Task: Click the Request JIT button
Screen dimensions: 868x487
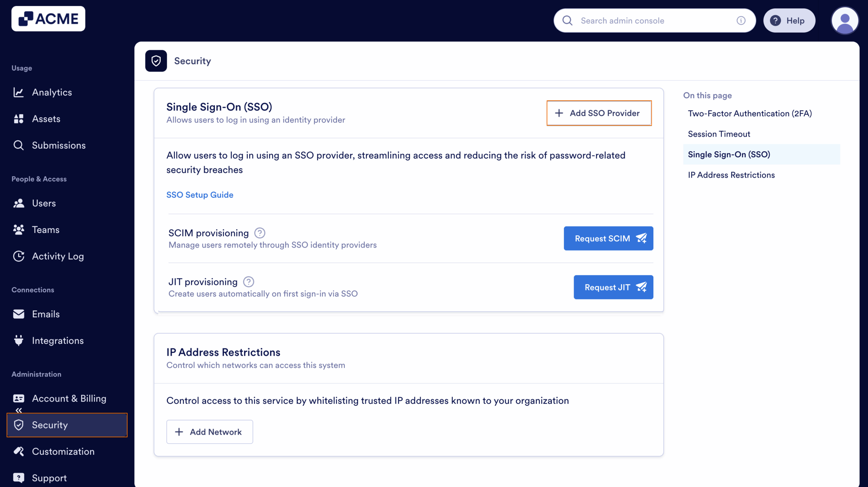Action: click(x=613, y=287)
